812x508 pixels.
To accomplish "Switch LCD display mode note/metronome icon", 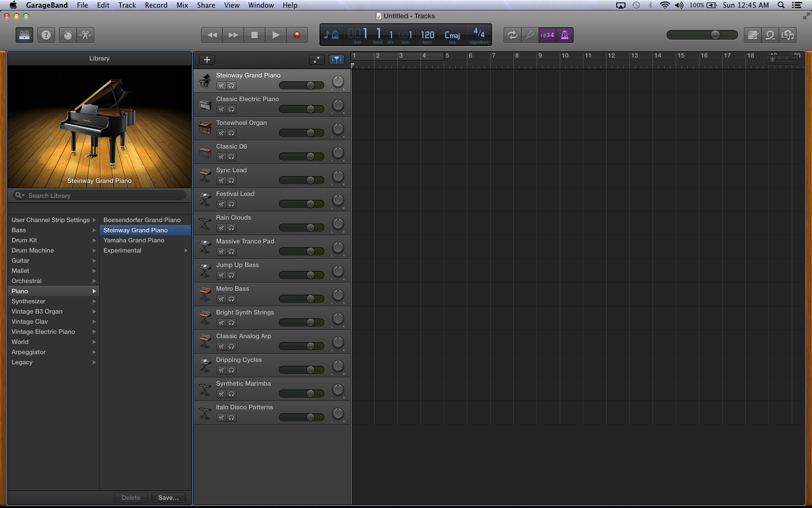I will pyautogui.click(x=332, y=35).
